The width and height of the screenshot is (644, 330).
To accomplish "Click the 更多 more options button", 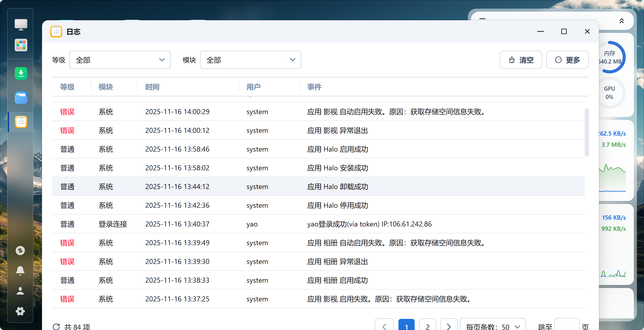I will click(x=567, y=60).
